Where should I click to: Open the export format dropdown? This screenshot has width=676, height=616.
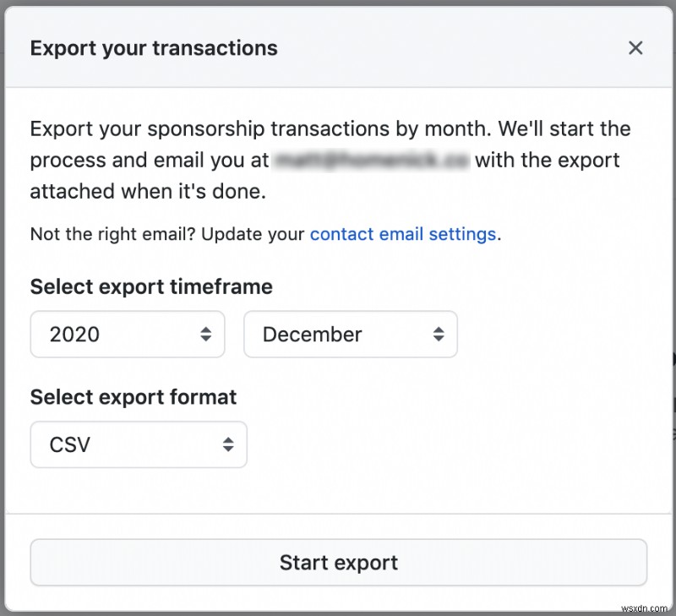138,444
